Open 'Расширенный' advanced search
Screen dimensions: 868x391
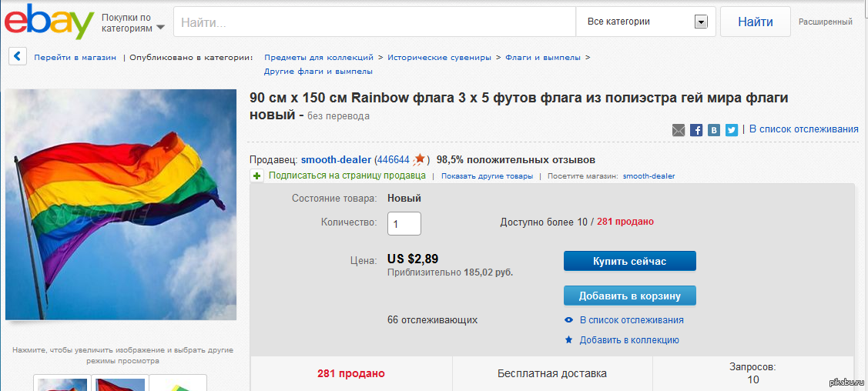click(x=825, y=22)
